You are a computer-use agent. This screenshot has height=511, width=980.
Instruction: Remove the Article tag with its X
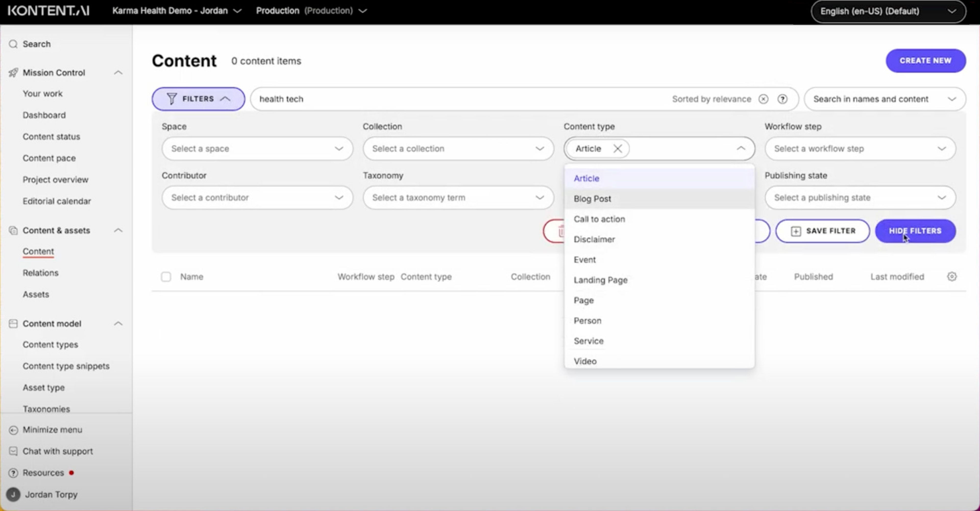(617, 149)
